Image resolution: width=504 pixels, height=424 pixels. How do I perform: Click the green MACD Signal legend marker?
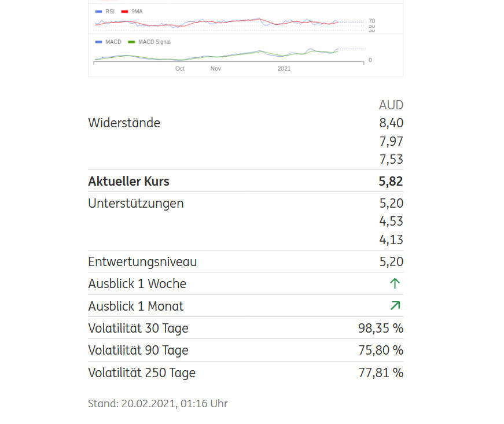(131, 42)
